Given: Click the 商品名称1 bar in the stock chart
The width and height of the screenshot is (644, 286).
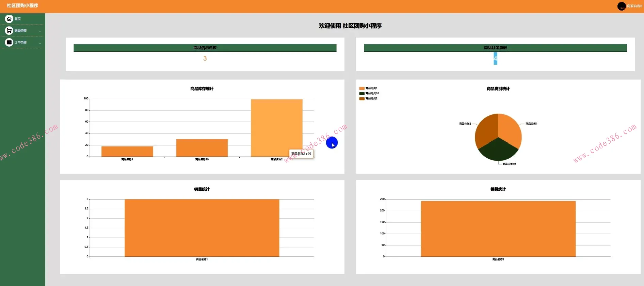Looking at the screenshot, I should (x=127, y=152).
